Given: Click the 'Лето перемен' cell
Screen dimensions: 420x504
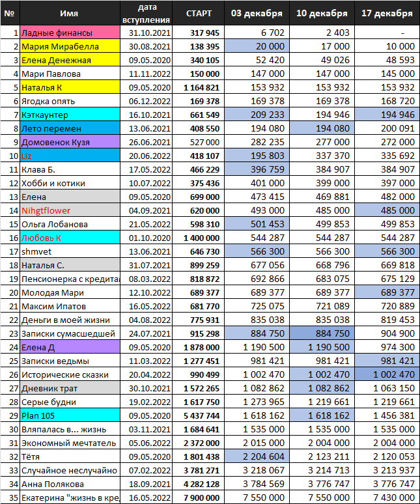Looking at the screenshot, I should (70, 128).
